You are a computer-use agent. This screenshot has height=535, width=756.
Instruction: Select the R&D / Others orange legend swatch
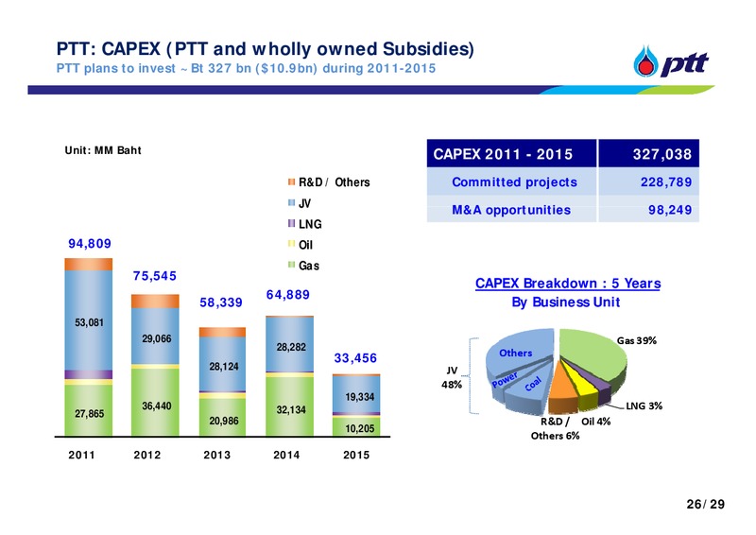click(291, 181)
